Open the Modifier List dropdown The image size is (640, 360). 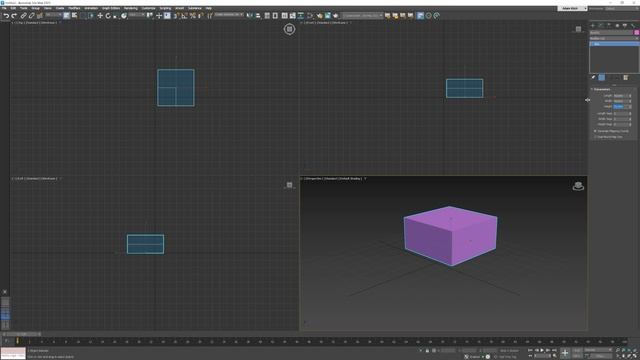tap(614, 38)
